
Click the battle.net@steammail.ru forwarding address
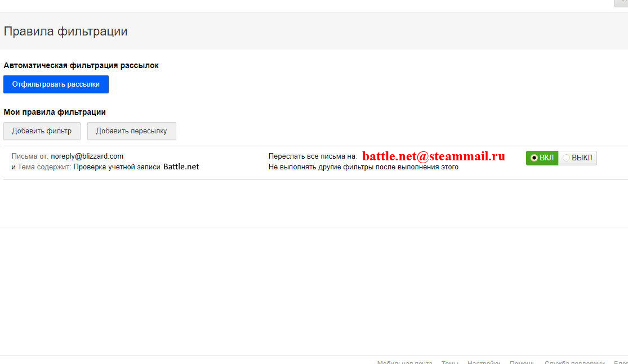[x=433, y=156]
